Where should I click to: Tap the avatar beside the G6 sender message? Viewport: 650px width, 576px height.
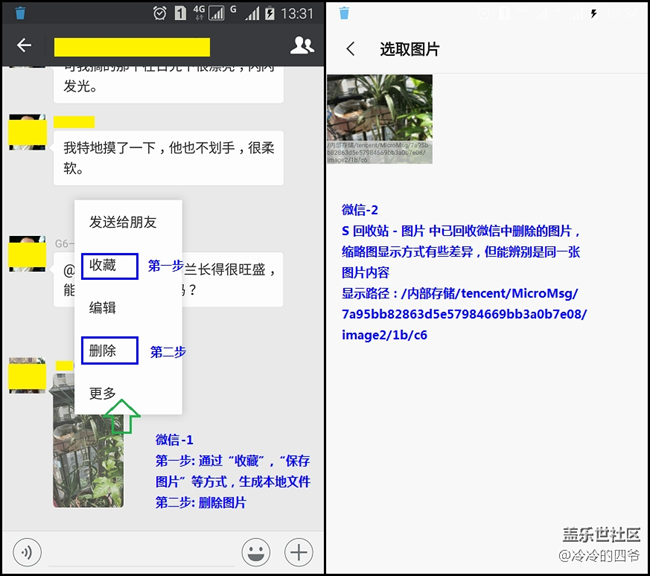tap(27, 254)
